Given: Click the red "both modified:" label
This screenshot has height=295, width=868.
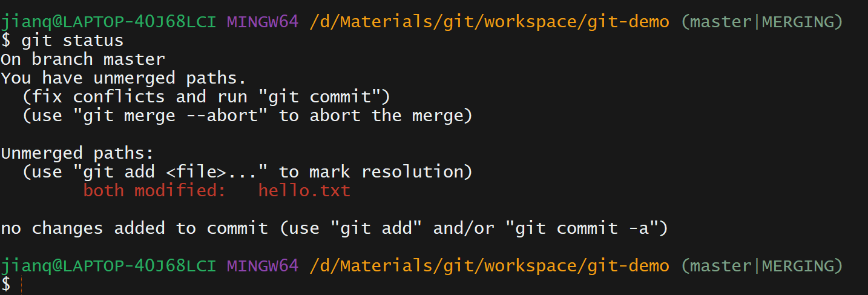Looking at the screenshot, I should pos(154,190).
